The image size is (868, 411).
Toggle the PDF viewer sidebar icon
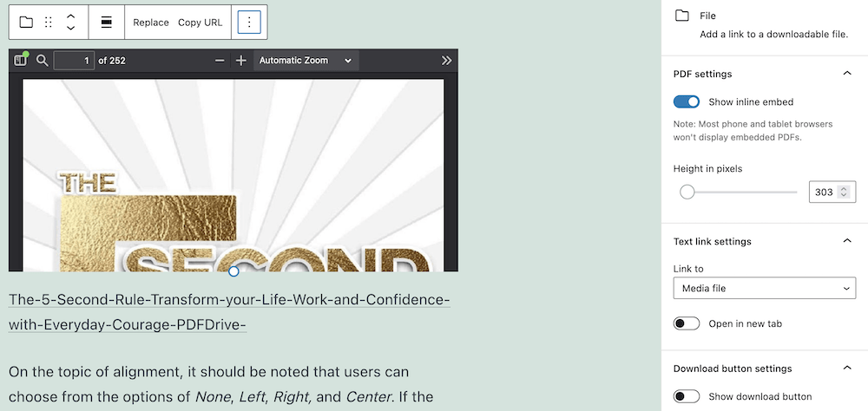21,61
